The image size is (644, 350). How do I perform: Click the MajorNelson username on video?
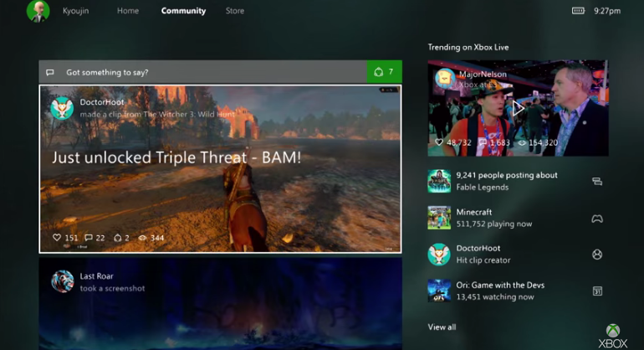(483, 74)
